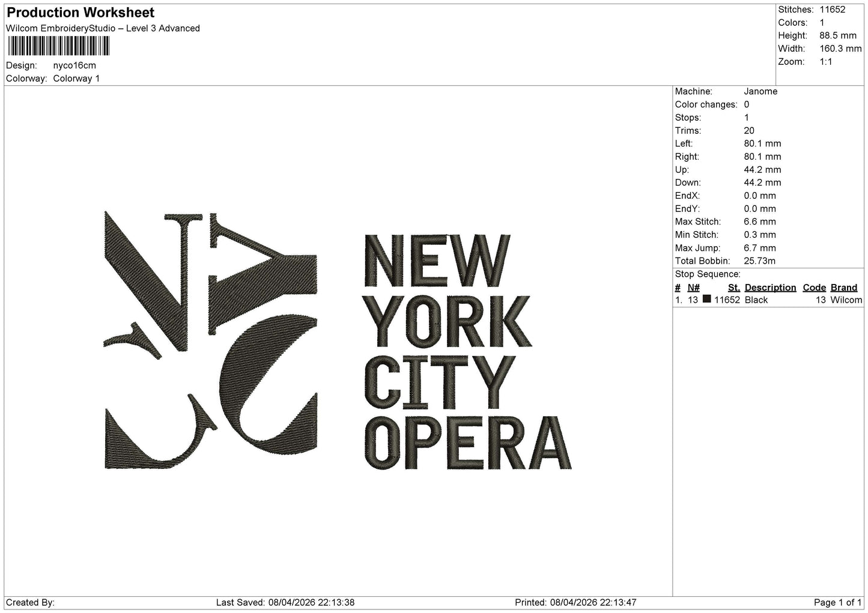This screenshot has width=868, height=613.
Task: Click the Brand column header
Action: [844, 288]
